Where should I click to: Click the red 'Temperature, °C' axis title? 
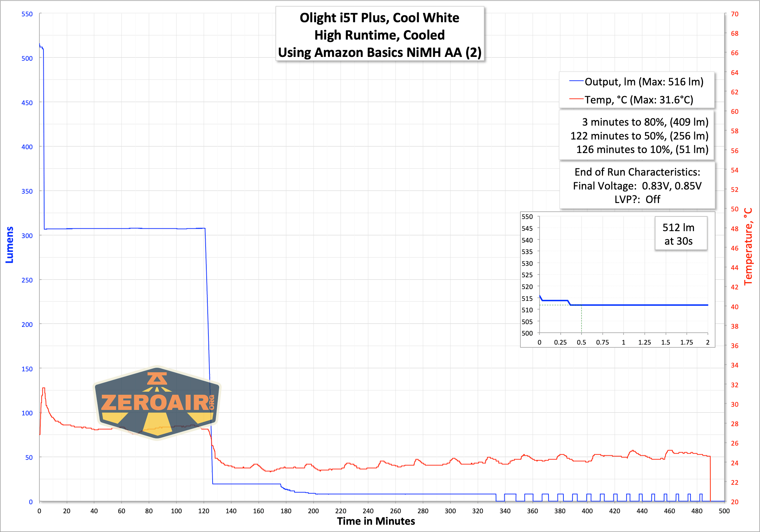click(748, 247)
